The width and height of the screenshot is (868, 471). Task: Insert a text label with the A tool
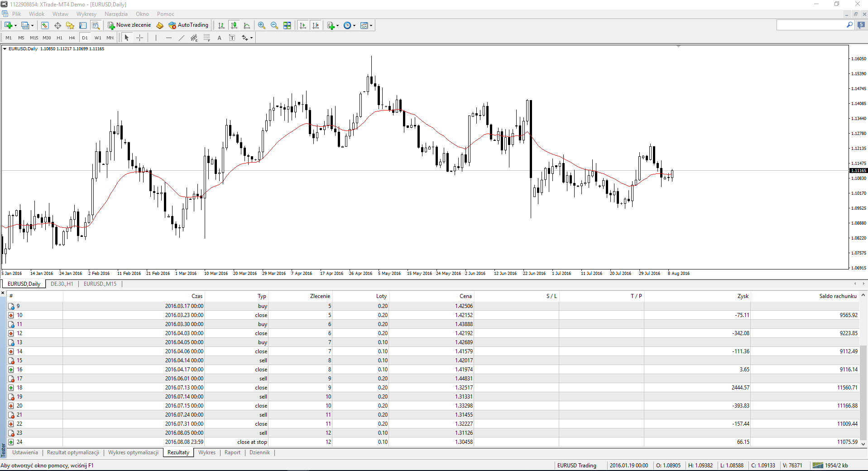coord(219,38)
